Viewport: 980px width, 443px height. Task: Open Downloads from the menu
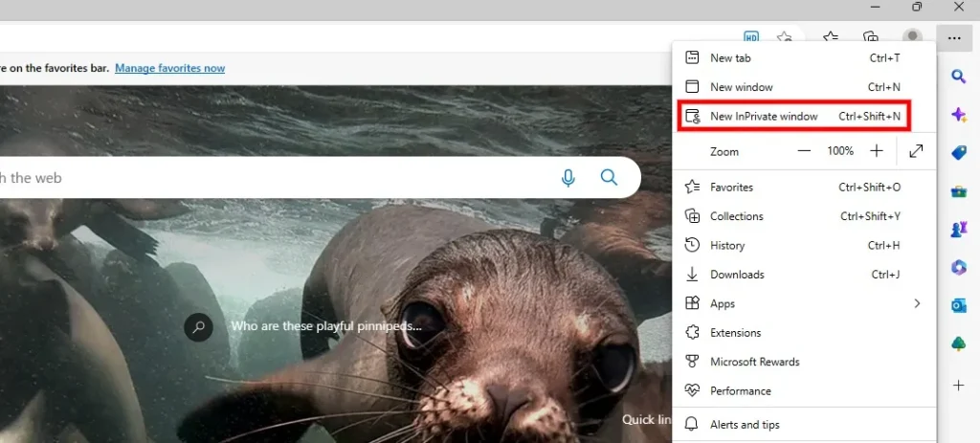[x=804, y=275]
